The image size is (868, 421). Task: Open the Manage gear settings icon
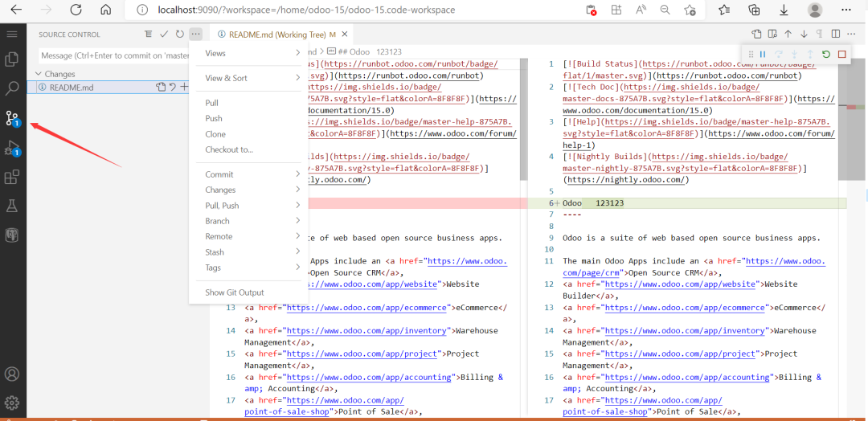click(x=12, y=403)
